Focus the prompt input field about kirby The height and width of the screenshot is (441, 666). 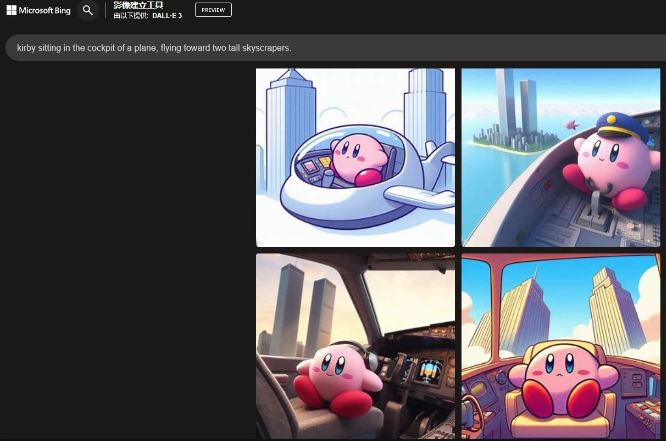coord(336,48)
